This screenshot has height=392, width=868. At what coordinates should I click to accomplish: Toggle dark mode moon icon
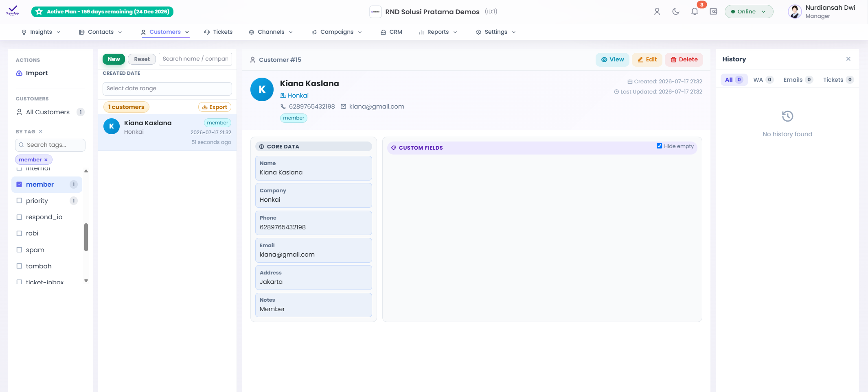676,11
